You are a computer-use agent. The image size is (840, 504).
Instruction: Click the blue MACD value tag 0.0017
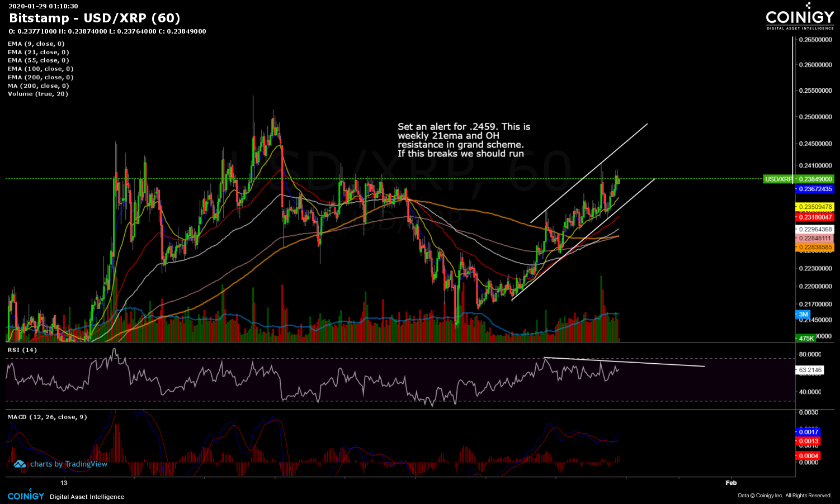[808, 432]
